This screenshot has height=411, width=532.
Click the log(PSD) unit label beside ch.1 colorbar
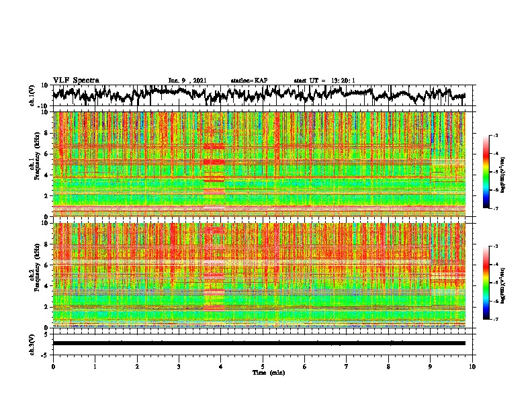pyautogui.click(x=503, y=175)
